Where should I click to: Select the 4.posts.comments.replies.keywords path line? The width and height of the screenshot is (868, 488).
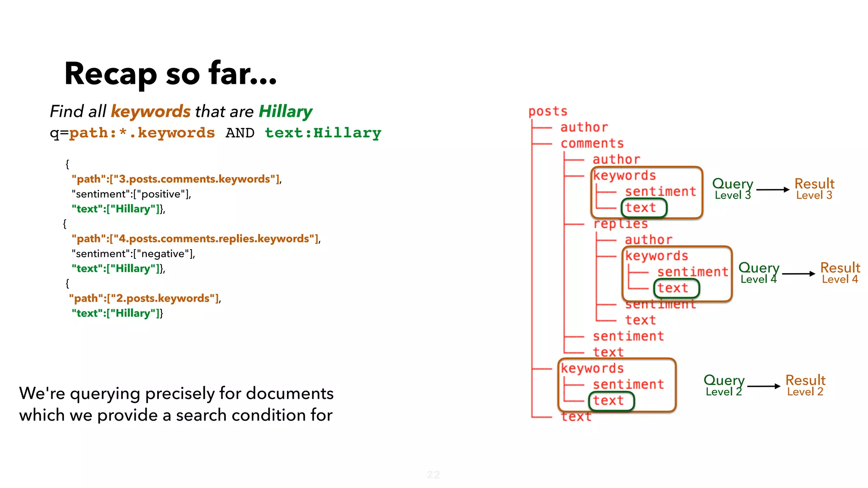tap(196, 239)
